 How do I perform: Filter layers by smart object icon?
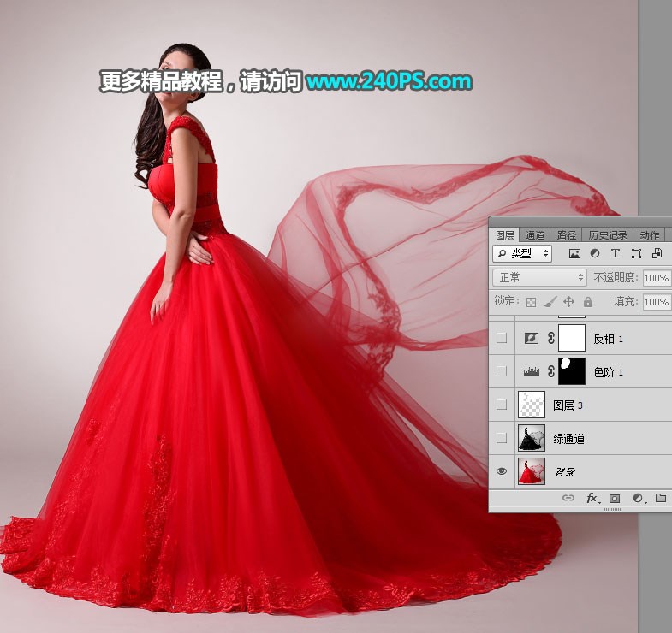[x=657, y=253]
